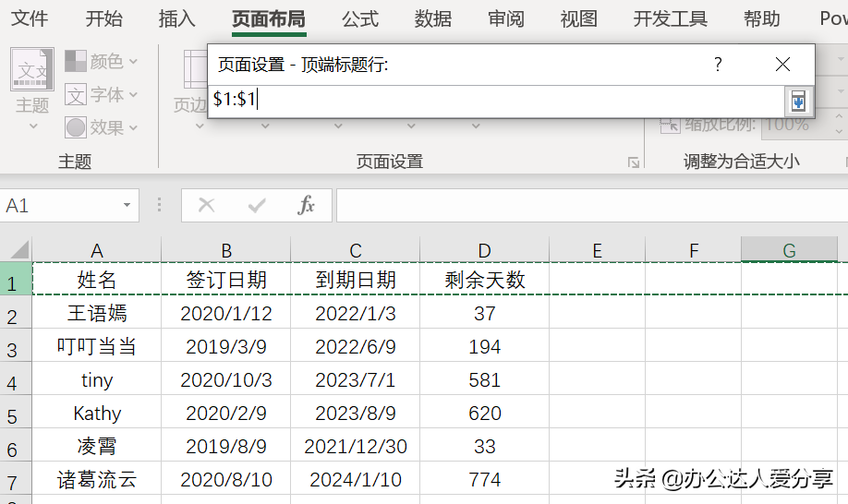
Task: Open the 帮助 ribbon tab
Action: tap(762, 18)
